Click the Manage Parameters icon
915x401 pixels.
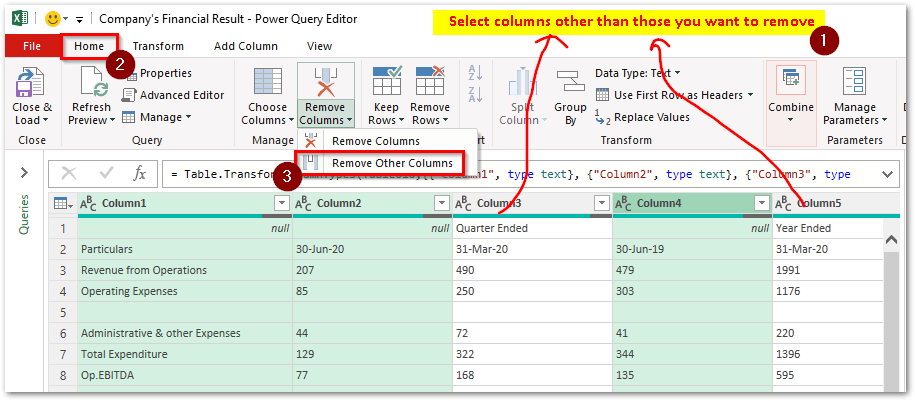click(x=855, y=82)
